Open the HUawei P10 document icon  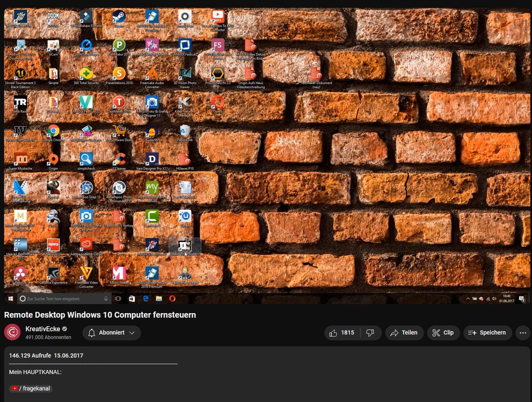184,162
